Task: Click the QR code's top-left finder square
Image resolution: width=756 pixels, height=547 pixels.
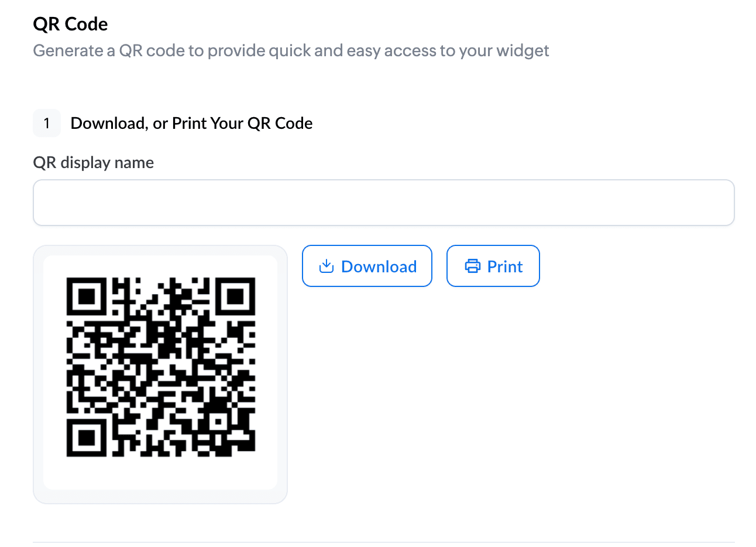Action: click(87, 298)
